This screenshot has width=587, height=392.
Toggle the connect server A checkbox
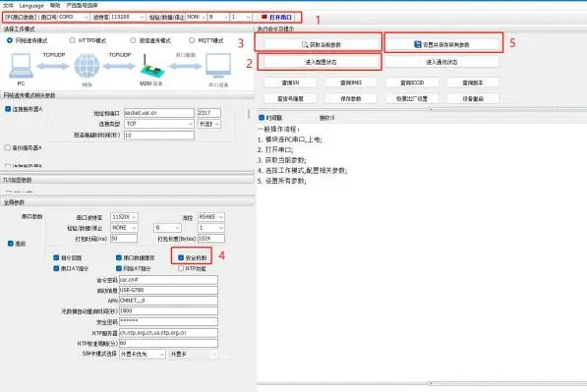coord(8,109)
